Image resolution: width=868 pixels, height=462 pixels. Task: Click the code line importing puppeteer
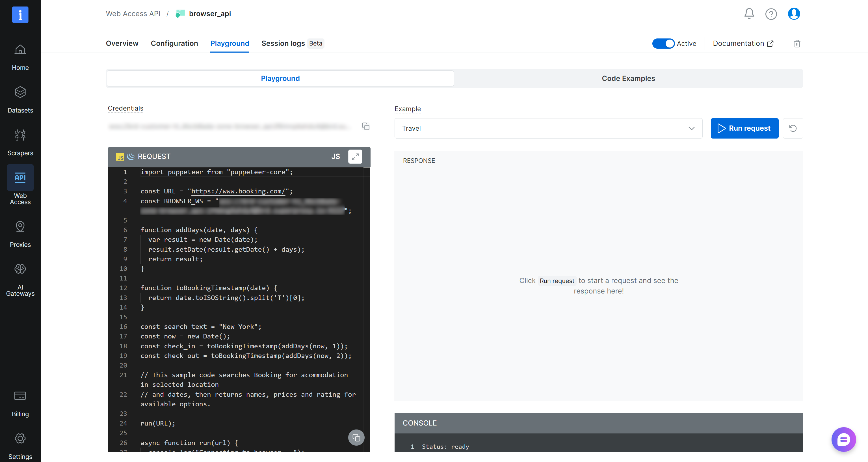click(216, 172)
